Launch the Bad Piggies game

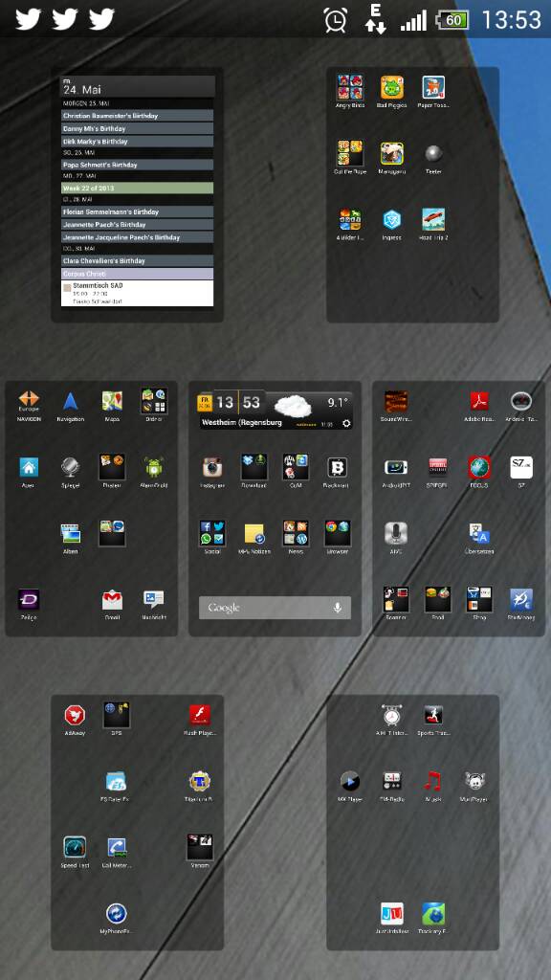pos(392,87)
